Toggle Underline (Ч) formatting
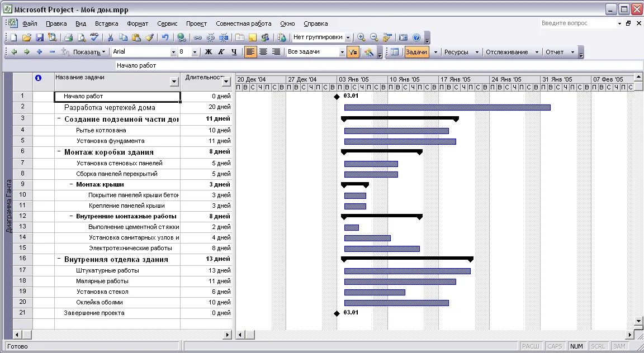Viewport: 644px width, 353px height. point(234,52)
